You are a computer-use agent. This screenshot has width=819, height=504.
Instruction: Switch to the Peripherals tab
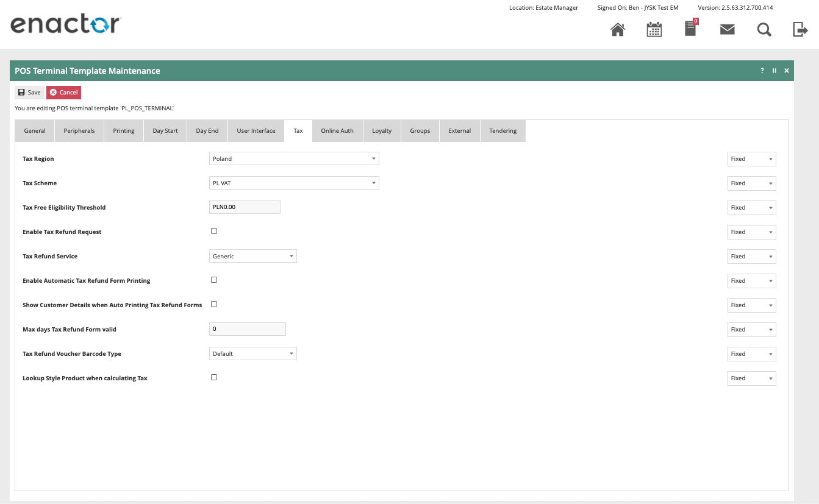(x=79, y=131)
